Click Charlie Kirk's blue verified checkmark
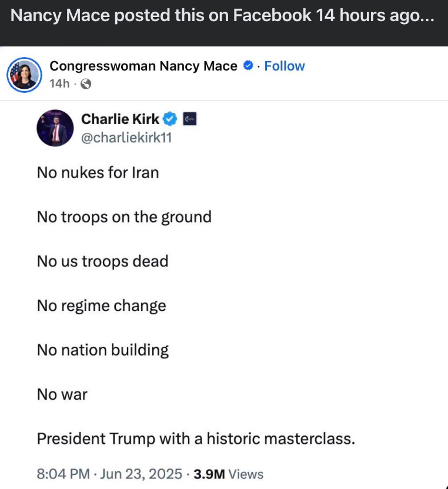Screen dimensions: 448x489 pos(169,119)
